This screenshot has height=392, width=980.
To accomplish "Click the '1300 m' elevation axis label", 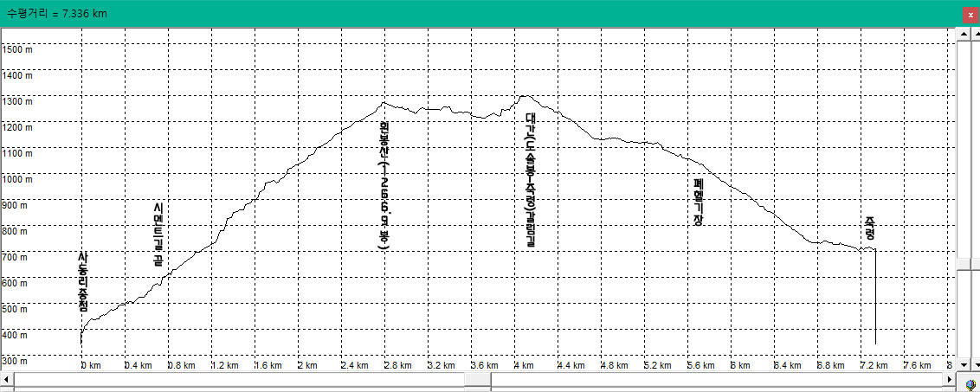I will click(17, 101).
